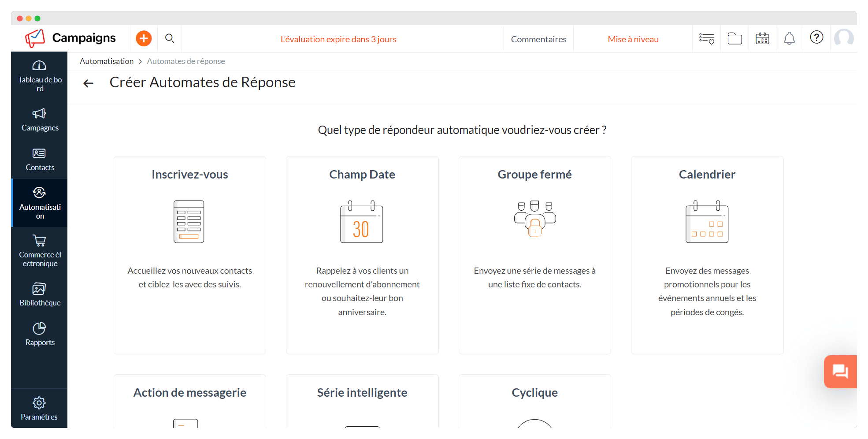The height and width of the screenshot is (439, 868).
Task: Open the favorites list icon in header
Action: [x=707, y=39]
